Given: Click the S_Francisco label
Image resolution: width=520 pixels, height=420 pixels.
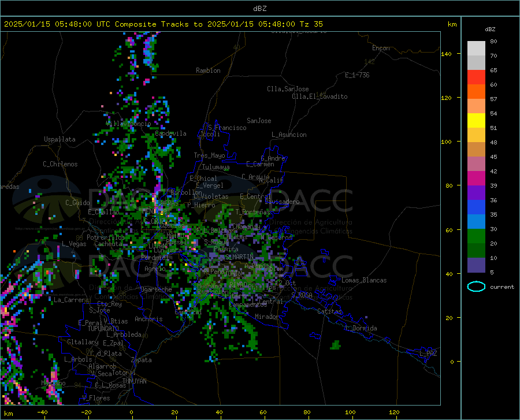Looking at the screenshot, I should point(227,128).
